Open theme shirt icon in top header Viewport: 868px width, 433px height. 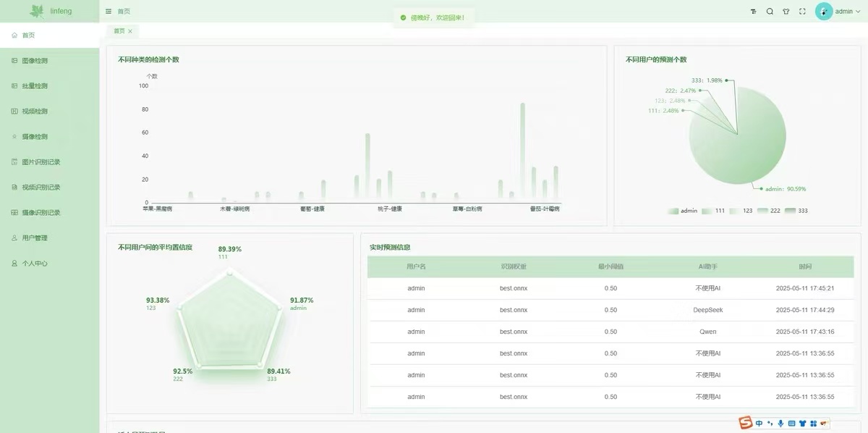pos(786,12)
